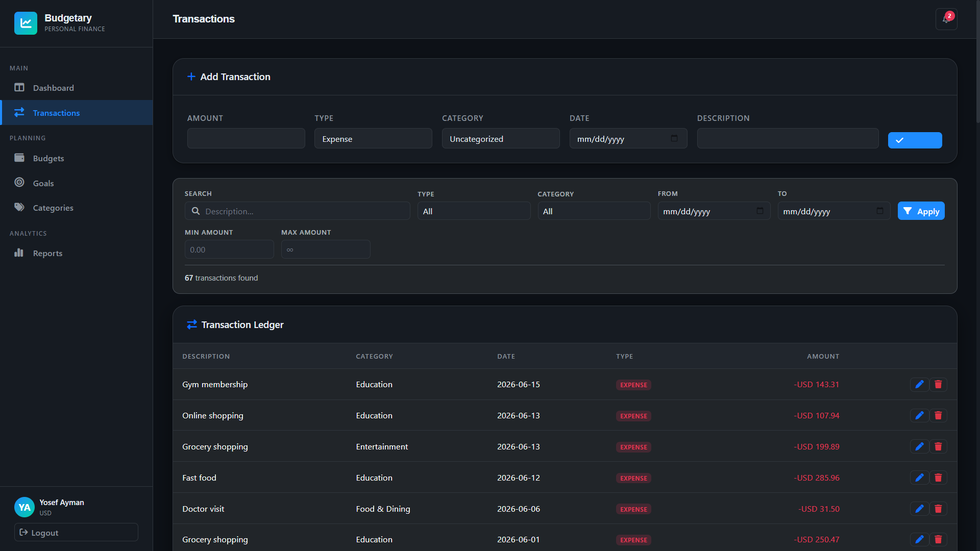Viewport: 980px width, 551px height.
Task: Click the YA user avatar
Action: 24,507
